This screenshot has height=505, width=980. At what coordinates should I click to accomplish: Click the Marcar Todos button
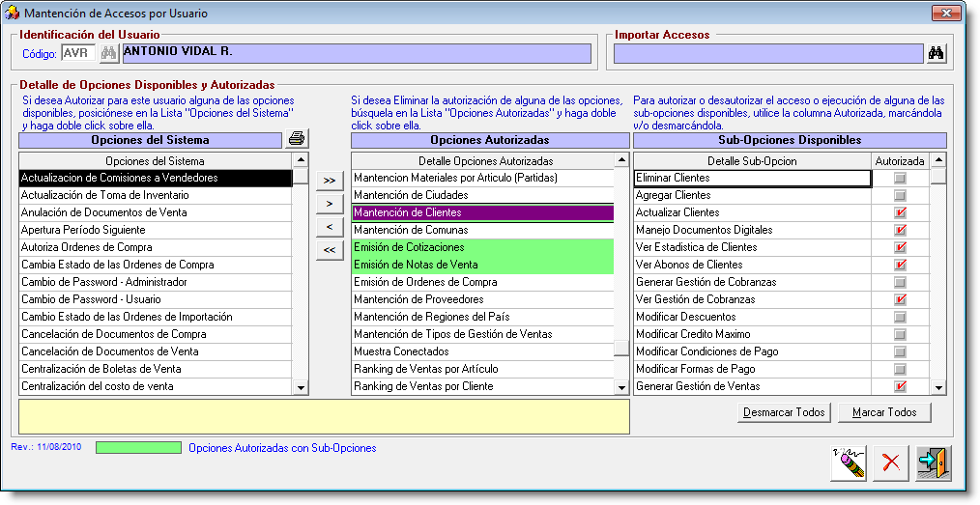(884, 412)
